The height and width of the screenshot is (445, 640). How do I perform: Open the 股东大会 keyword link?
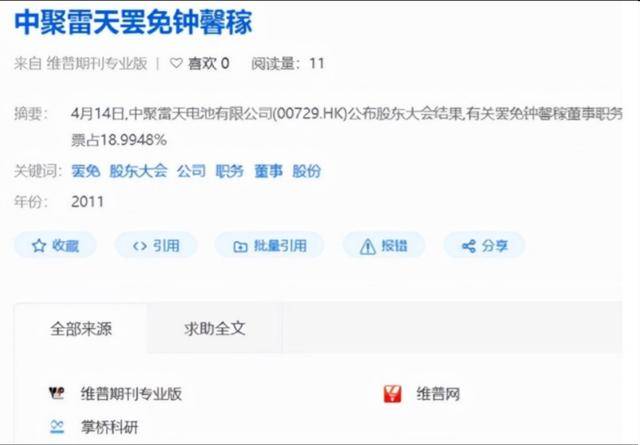pos(138,171)
